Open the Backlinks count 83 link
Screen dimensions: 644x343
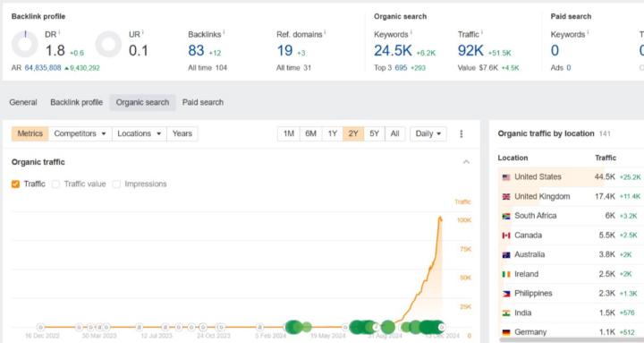tap(196, 50)
